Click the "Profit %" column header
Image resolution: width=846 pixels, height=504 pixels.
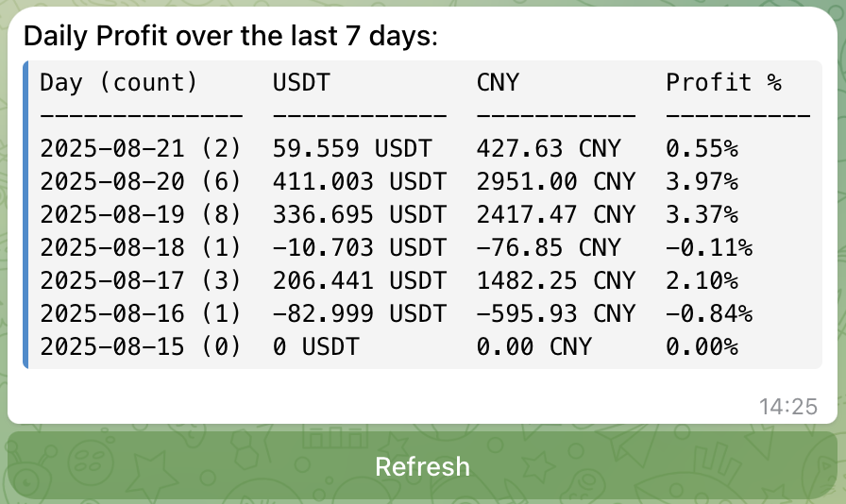tap(723, 82)
